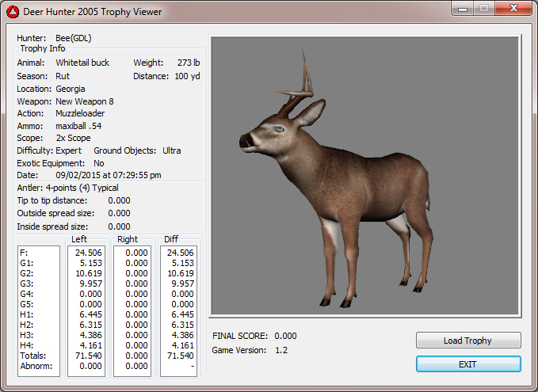538x392 pixels.
Task: Click the FINAL SCORE value
Action: tap(285, 336)
